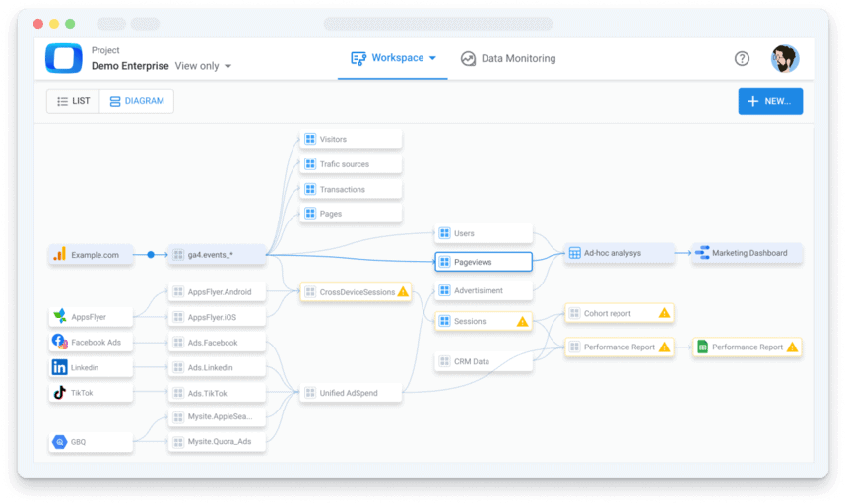Screen dimensions: 846x504
Task: Select the Unified AdSpend node label
Action: 349,393
